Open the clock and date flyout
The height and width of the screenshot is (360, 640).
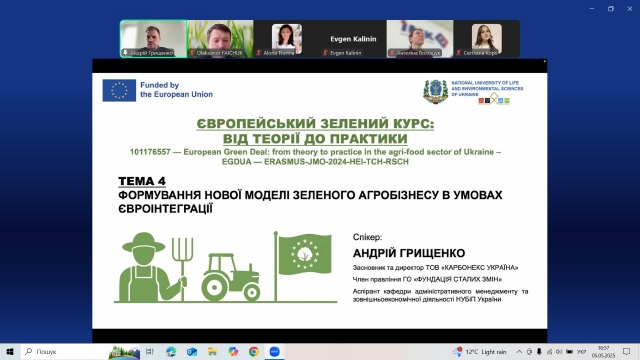603,351
